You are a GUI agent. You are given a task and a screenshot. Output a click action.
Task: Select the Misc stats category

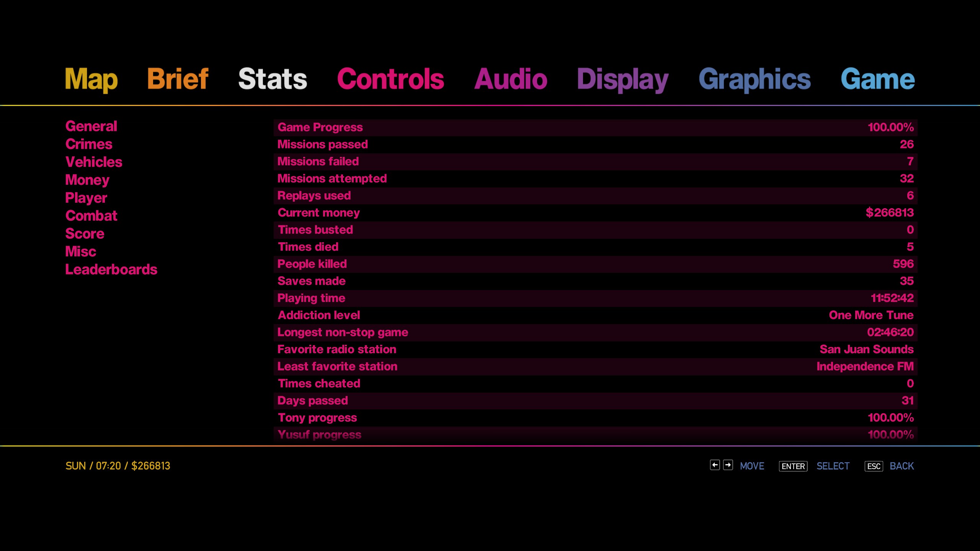pos(80,251)
